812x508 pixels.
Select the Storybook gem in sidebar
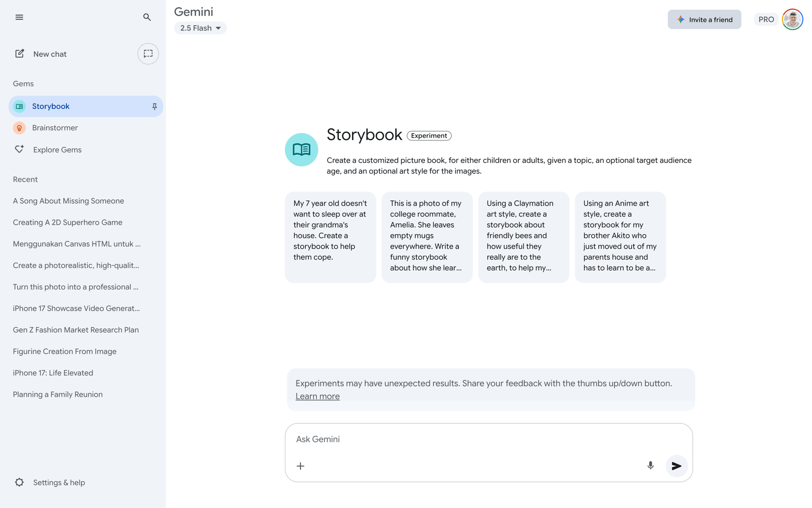point(86,106)
